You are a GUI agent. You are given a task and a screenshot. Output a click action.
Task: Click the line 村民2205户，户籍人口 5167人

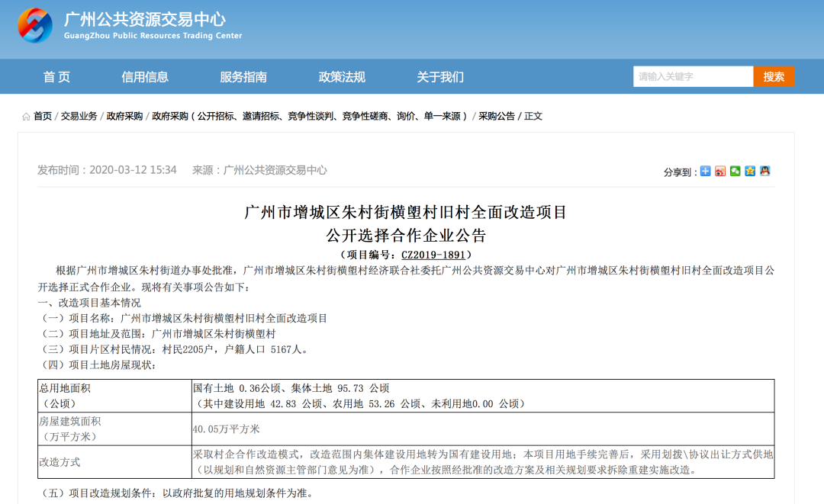(x=235, y=349)
